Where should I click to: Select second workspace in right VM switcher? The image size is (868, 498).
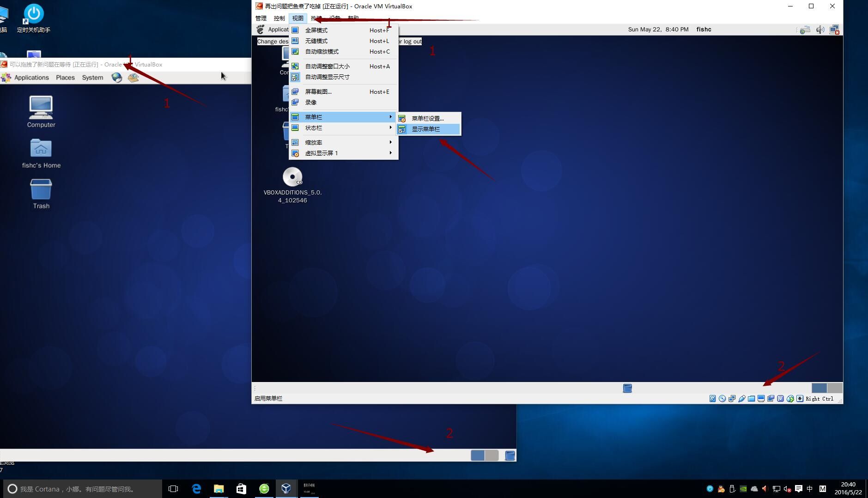[835, 388]
